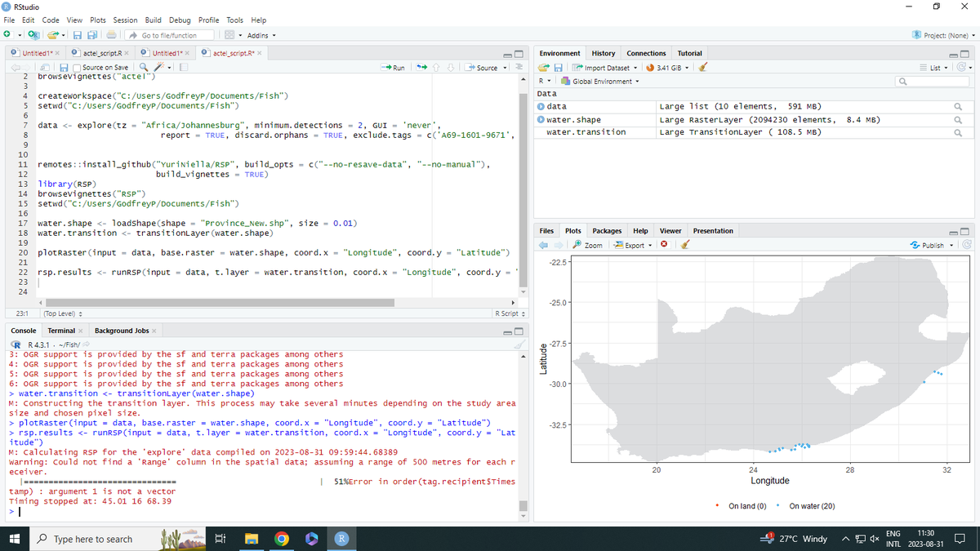980x551 pixels.
Task: Open the workspace panes layout icon
Action: 230,35
